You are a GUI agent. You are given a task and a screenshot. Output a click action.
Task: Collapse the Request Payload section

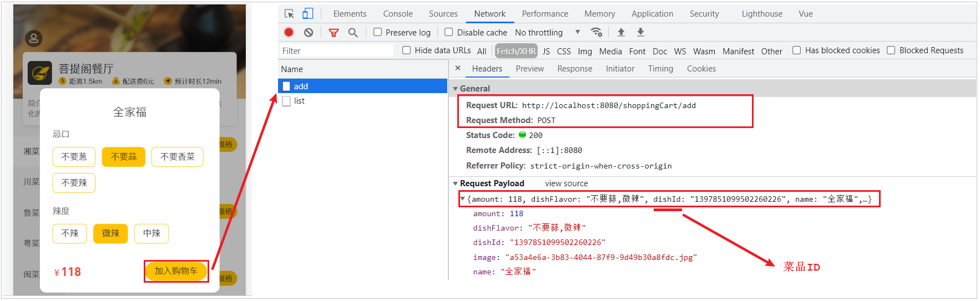[456, 183]
